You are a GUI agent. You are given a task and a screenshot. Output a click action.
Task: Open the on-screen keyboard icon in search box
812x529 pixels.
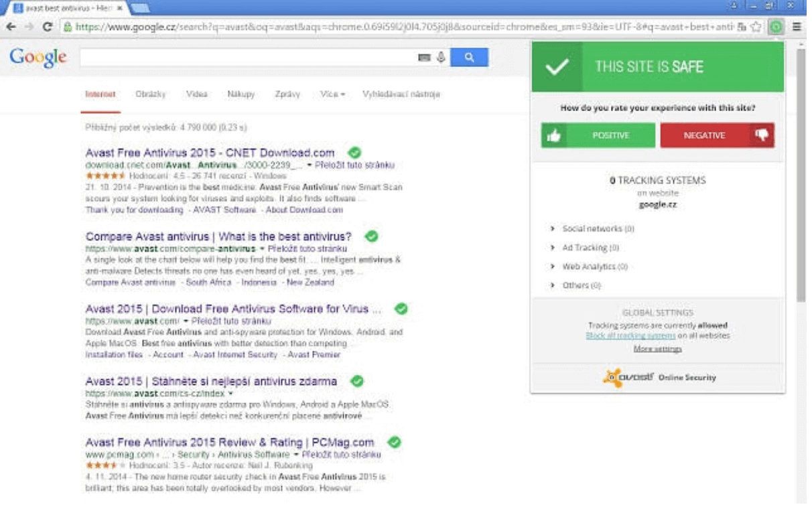click(424, 58)
